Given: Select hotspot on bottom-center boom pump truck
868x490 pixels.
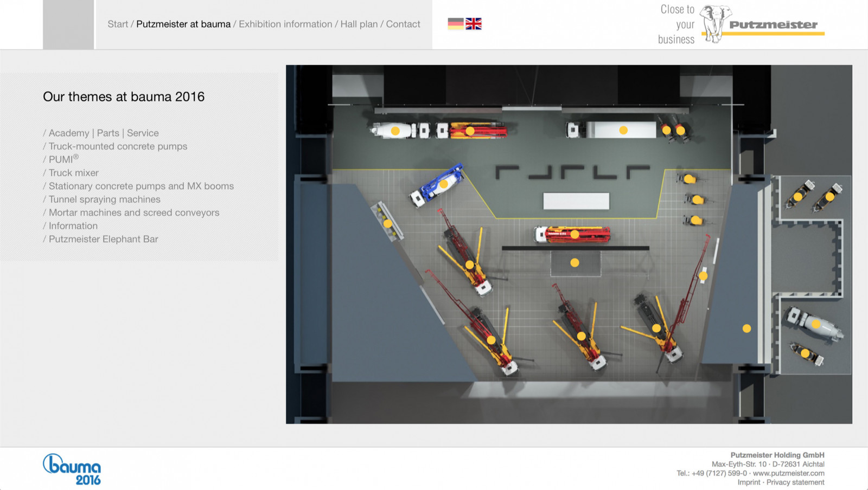Looking at the screenshot, I should (x=582, y=336).
